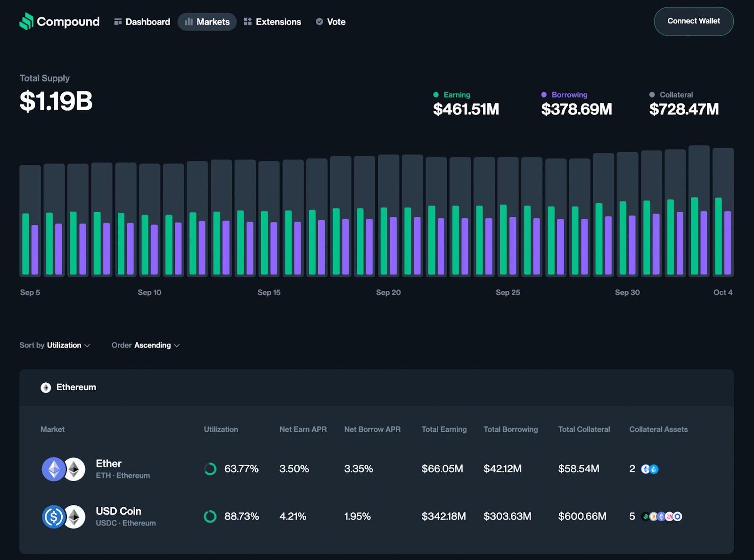Click the Utilization column header
Viewport: 754px width, 560px height.
tap(221, 429)
